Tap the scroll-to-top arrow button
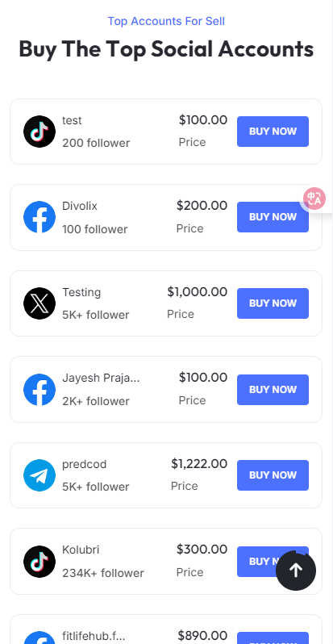The width and height of the screenshot is (333, 644). 296,571
